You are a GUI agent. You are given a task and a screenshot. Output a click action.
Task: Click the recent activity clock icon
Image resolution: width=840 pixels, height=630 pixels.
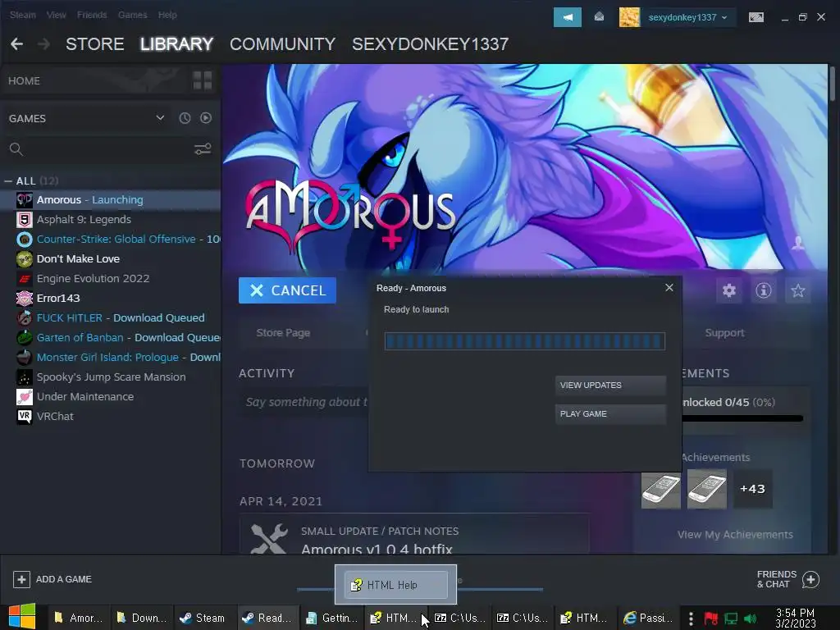coord(185,118)
